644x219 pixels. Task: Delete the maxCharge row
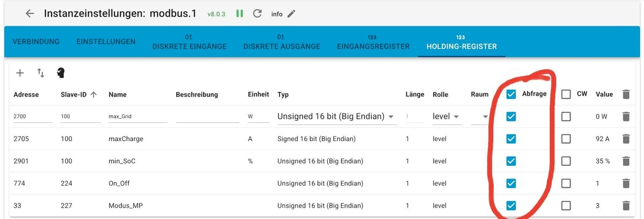625,139
